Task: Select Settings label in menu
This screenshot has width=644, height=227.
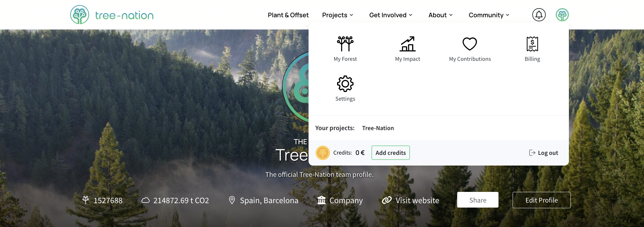Action: [345, 99]
